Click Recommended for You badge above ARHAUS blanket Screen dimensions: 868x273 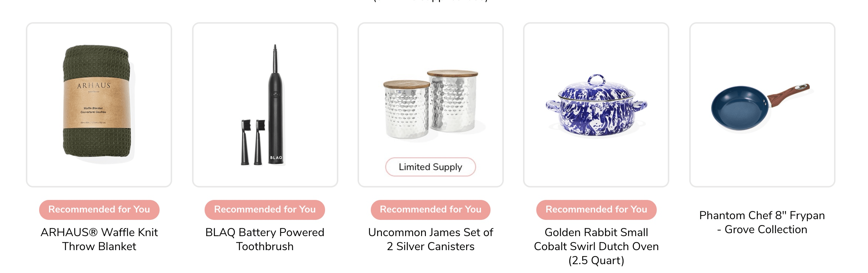tap(99, 210)
